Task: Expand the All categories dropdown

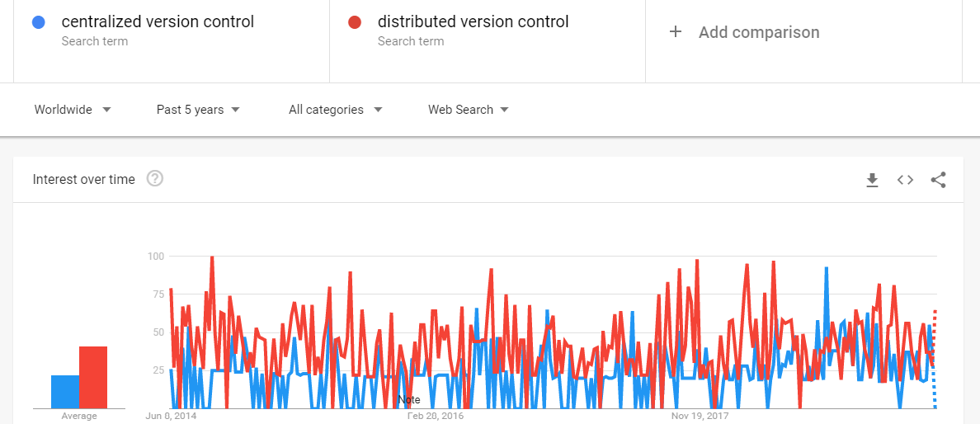Action: (x=336, y=110)
